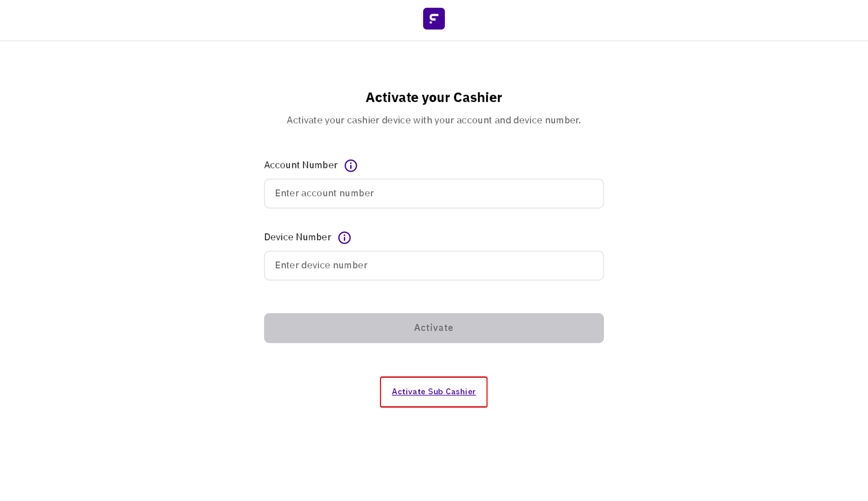Click the 'Enter account number' placeholder text
The image size is (868, 501).
point(324,194)
